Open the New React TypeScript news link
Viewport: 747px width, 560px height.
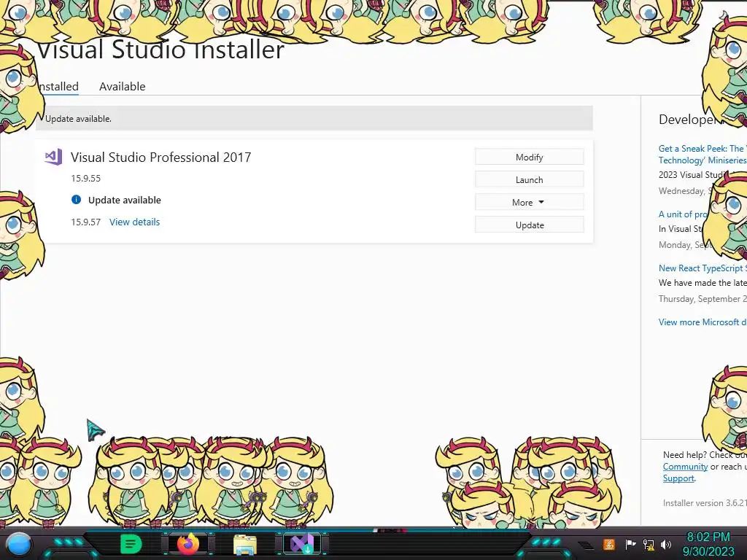[703, 268]
